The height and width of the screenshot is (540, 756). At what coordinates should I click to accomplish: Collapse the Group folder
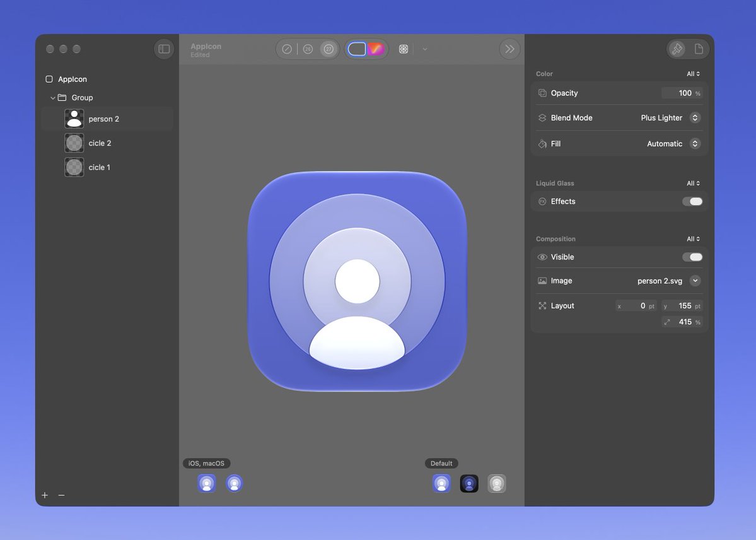53,98
